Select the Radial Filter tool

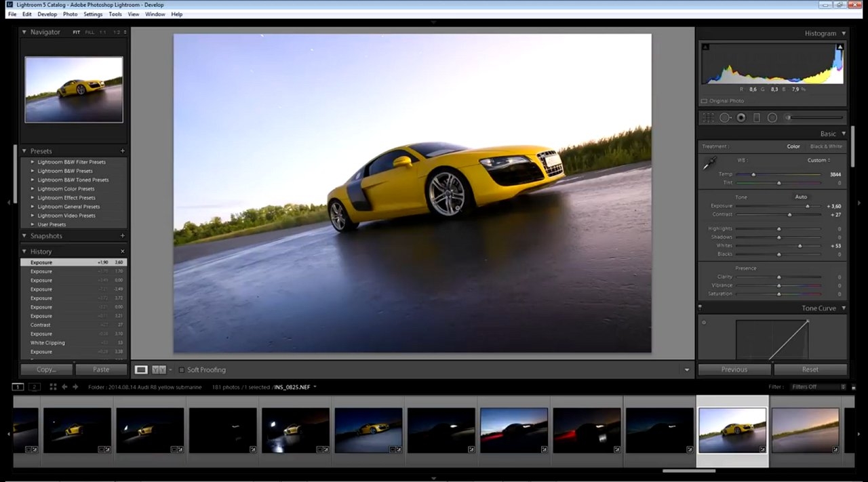tap(772, 117)
